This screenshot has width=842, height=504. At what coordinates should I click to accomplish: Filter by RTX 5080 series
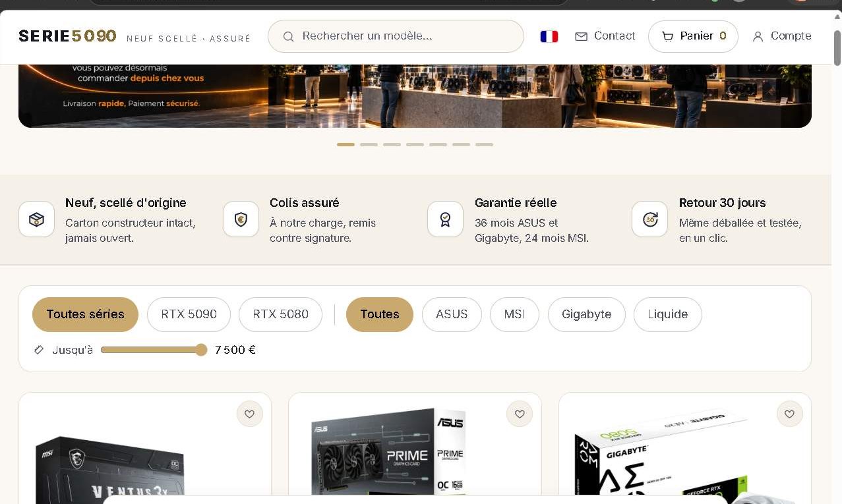point(280,314)
